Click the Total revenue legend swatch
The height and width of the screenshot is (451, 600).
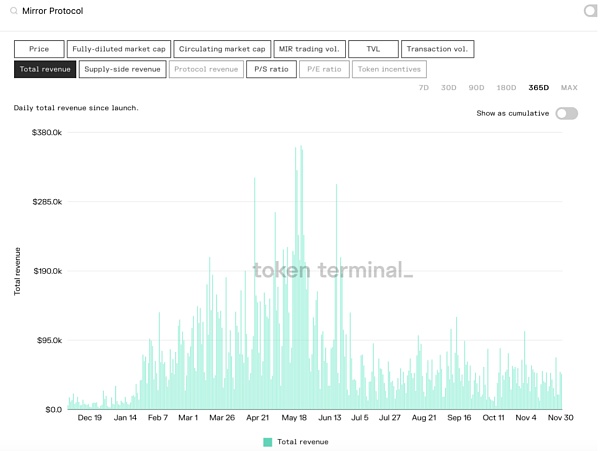click(267, 442)
